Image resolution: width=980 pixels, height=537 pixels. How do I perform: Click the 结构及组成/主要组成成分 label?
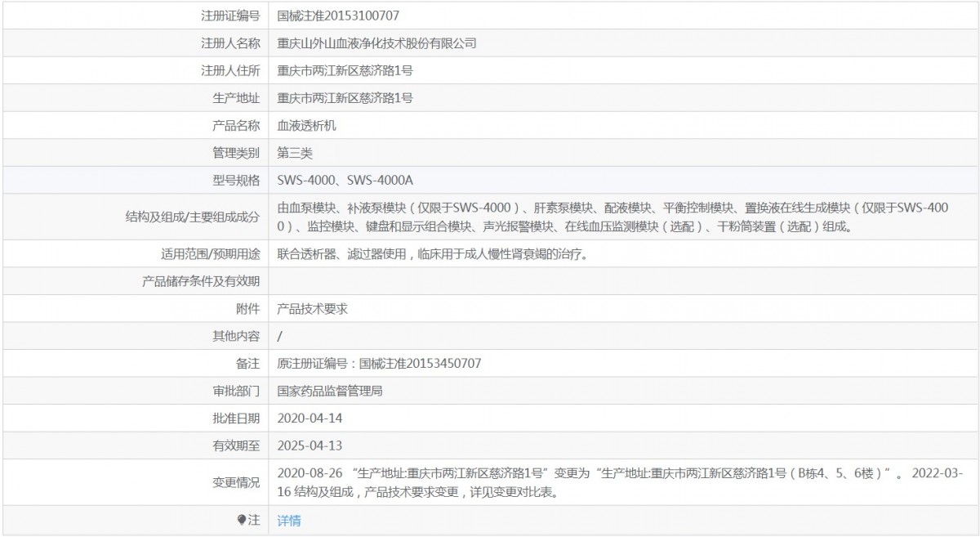tap(193, 217)
